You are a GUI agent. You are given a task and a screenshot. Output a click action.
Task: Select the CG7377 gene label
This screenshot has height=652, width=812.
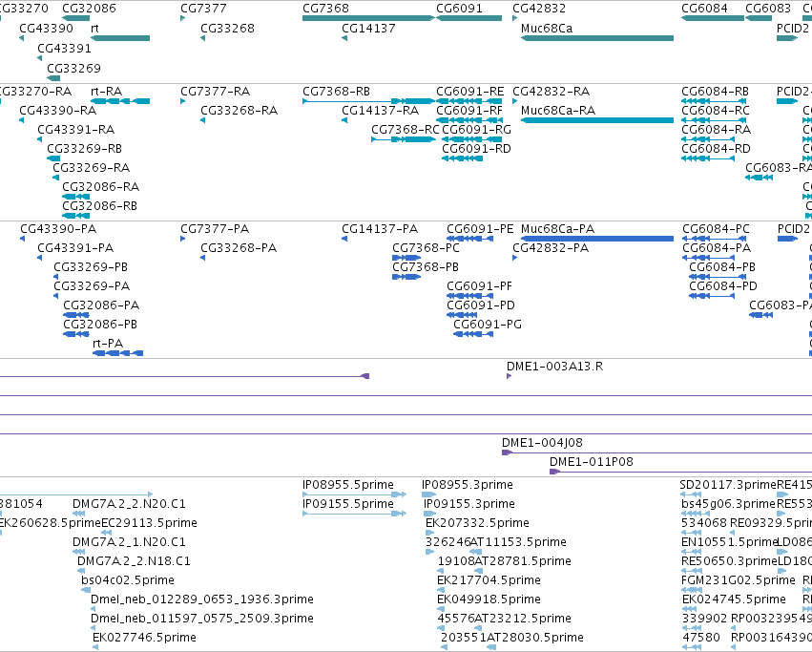(x=203, y=9)
